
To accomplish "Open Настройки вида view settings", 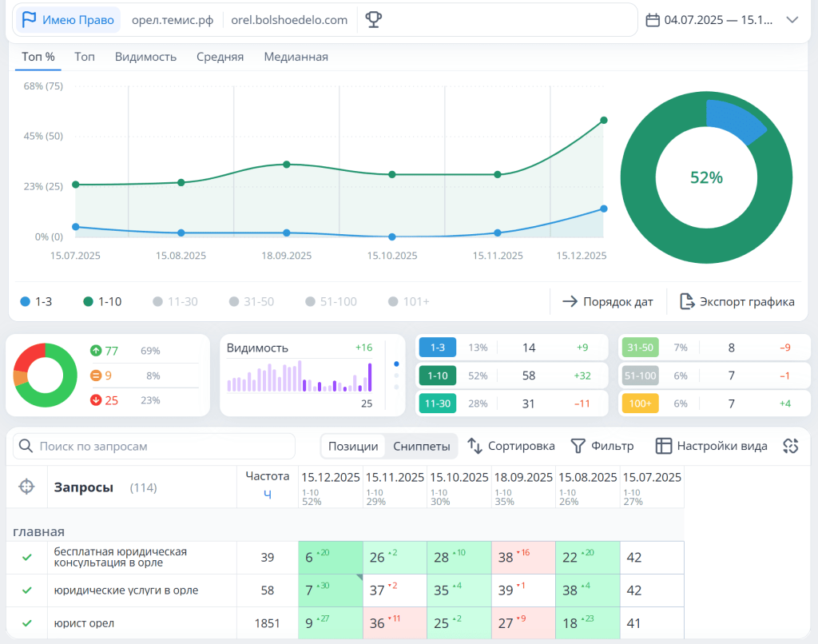I will (711, 446).
